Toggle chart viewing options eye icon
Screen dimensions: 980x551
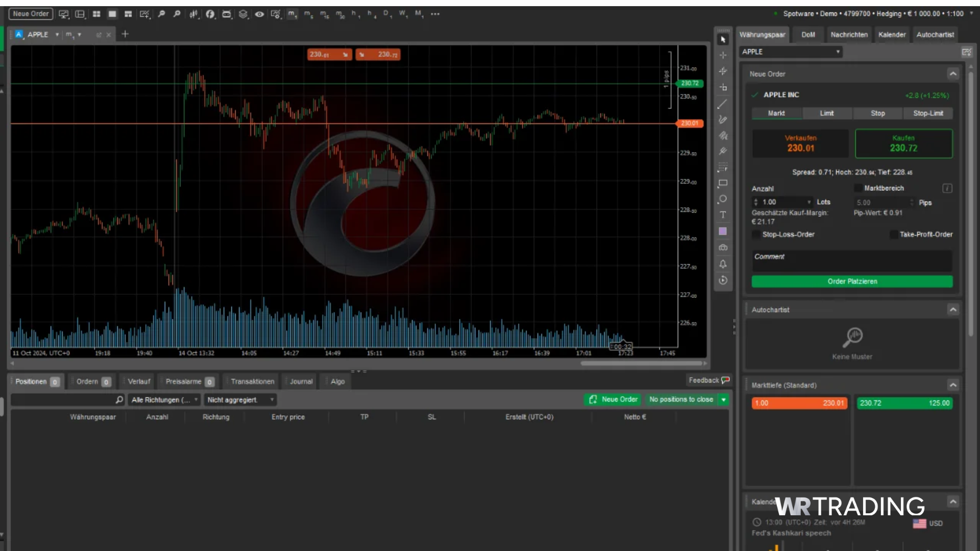pos(259,14)
